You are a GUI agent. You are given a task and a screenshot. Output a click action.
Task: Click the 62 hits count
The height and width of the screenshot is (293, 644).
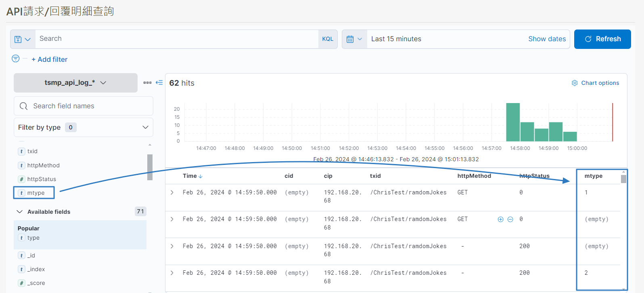pos(182,83)
